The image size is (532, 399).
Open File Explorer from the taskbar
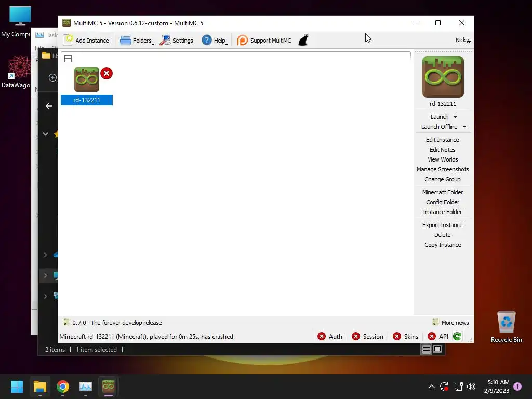pos(39,387)
